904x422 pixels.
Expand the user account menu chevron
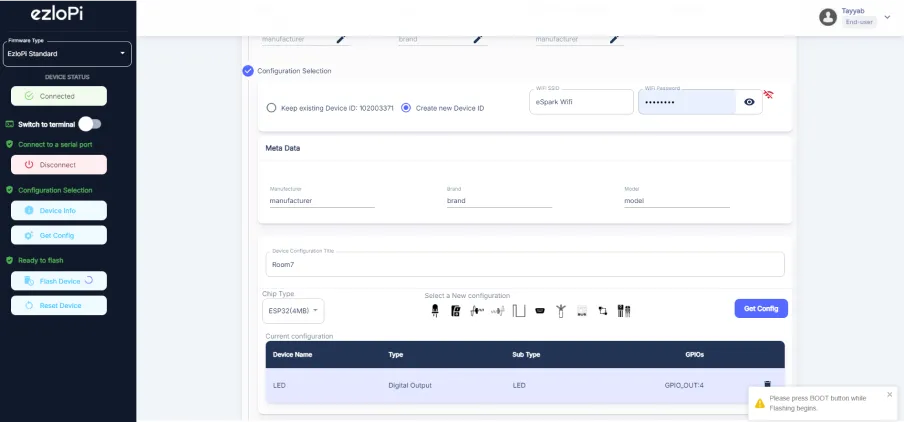click(x=886, y=17)
